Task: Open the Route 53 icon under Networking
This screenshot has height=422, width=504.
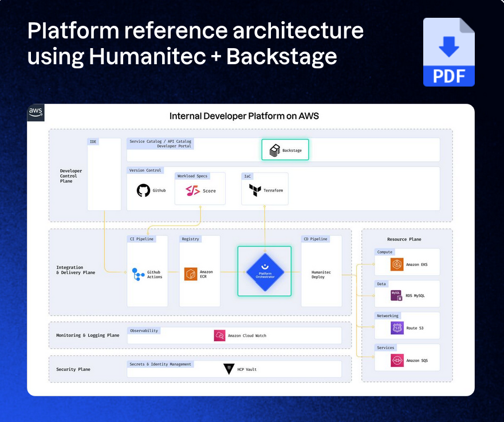Action: (396, 326)
